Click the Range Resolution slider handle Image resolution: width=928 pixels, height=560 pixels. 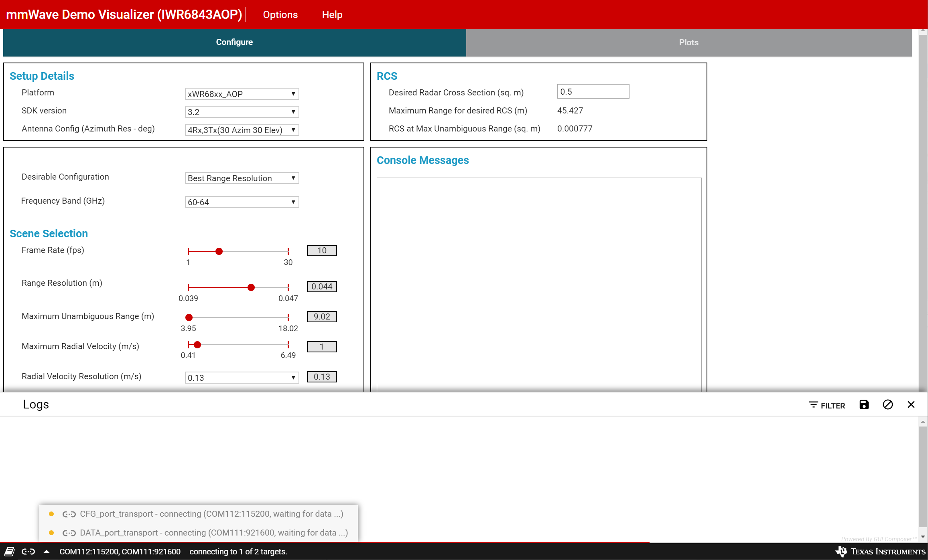point(251,287)
